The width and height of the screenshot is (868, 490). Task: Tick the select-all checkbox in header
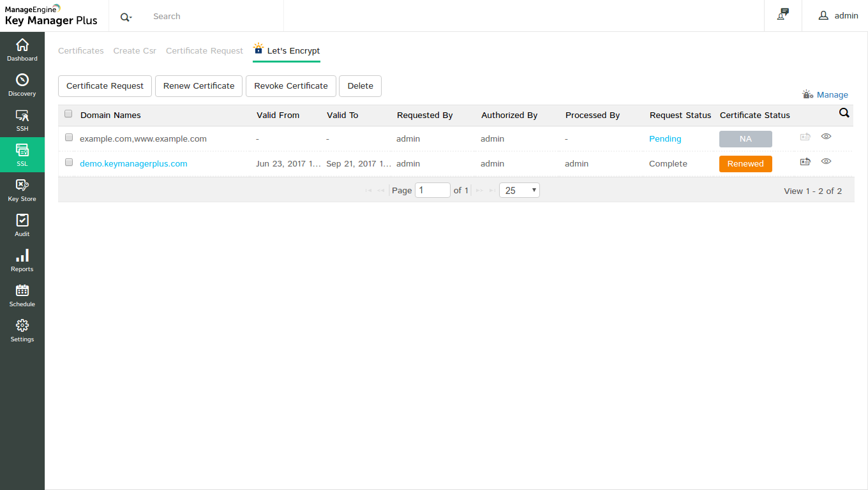pyautogui.click(x=69, y=114)
